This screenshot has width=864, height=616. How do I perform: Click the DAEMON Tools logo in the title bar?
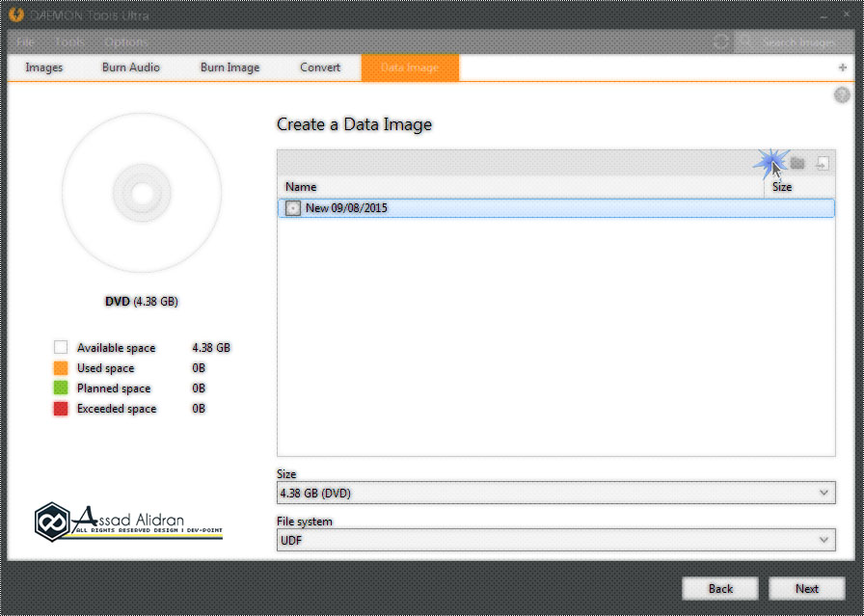(16, 14)
